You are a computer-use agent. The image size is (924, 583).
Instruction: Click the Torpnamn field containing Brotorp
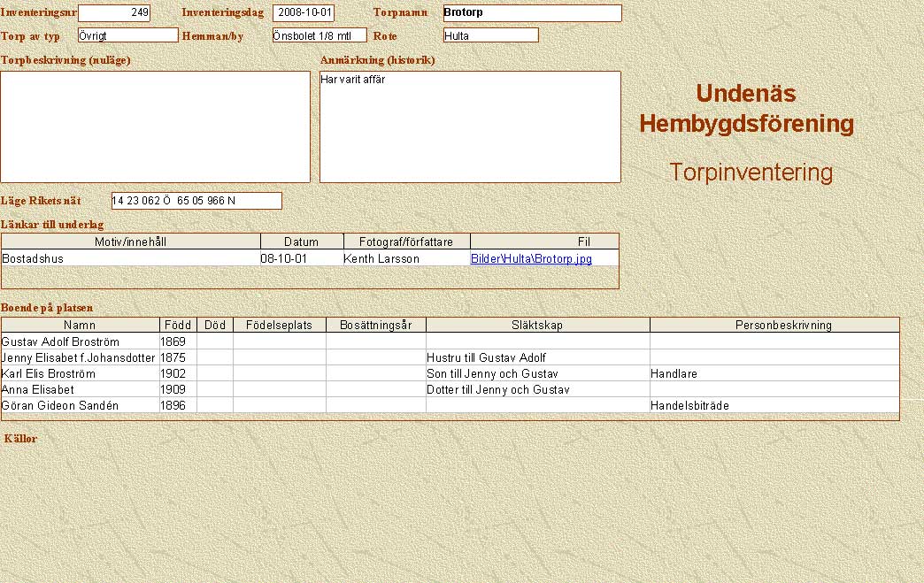532,13
